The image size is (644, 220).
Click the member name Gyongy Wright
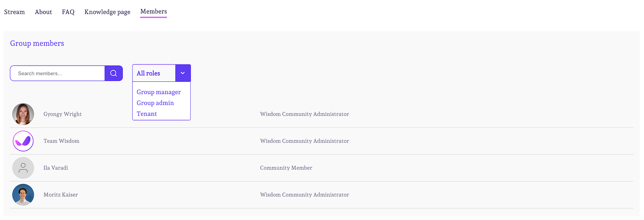click(62, 114)
